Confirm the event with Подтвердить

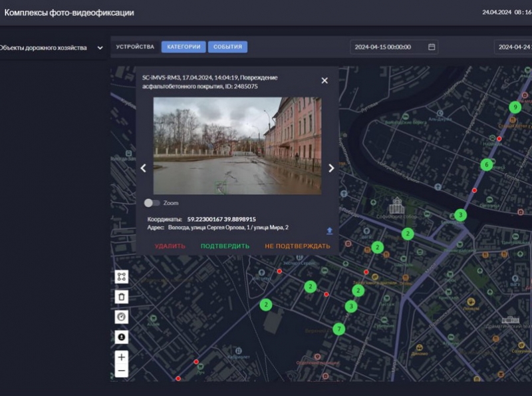[x=225, y=246]
